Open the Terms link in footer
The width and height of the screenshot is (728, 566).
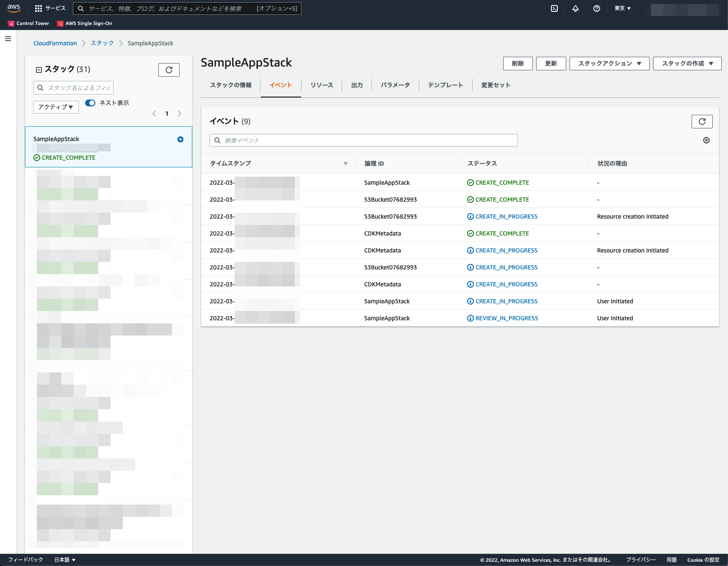pyautogui.click(x=672, y=560)
